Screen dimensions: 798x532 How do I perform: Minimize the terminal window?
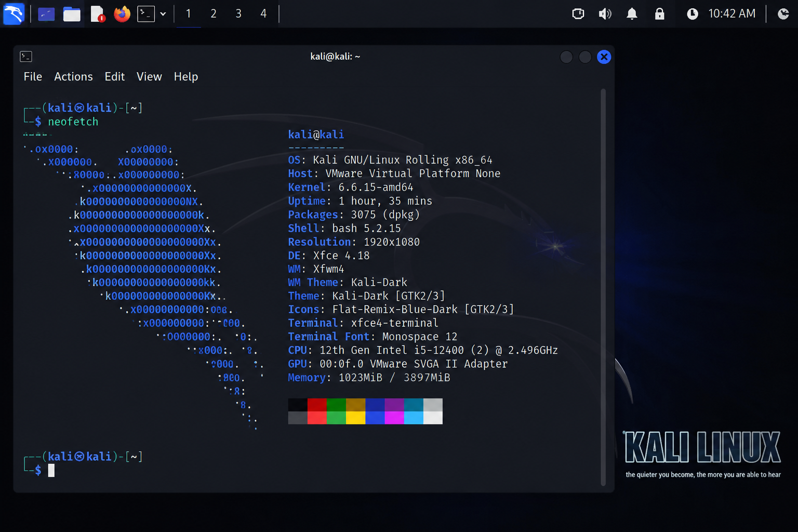coord(566,57)
